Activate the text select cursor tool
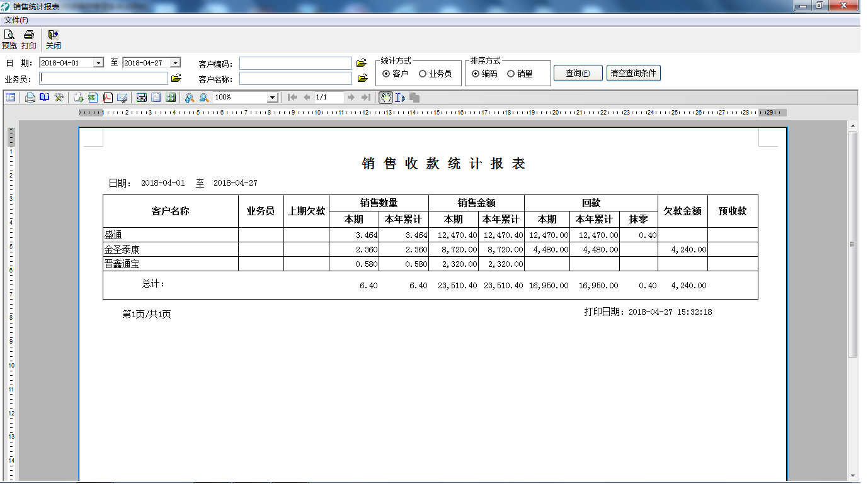The image size is (868, 484). 400,98
